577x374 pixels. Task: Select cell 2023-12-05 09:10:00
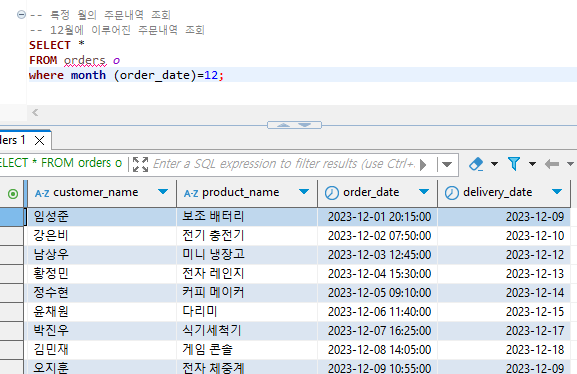click(x=378, y=293)
